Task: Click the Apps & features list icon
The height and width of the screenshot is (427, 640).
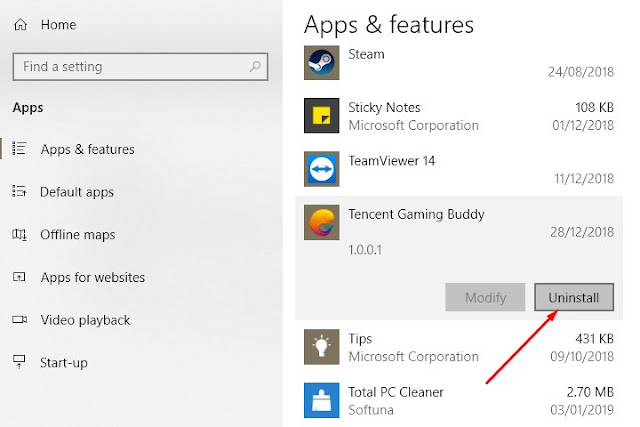Action: (19, 149)
